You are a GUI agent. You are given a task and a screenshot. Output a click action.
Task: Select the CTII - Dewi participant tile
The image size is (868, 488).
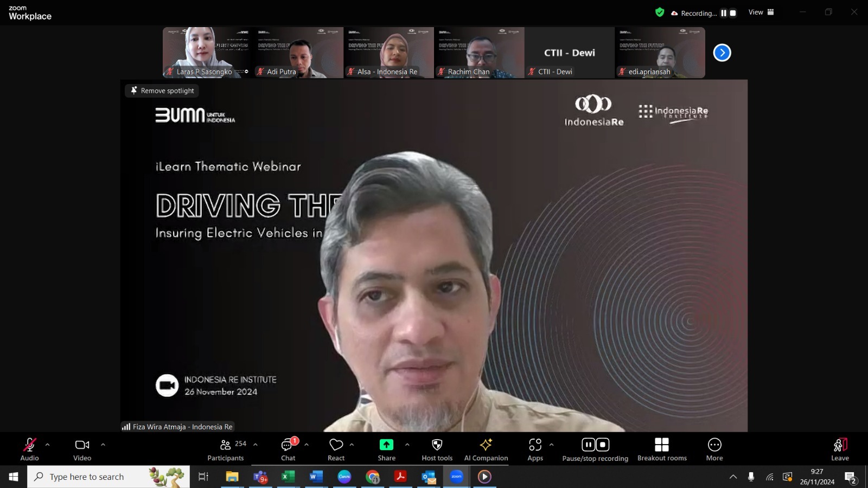pos(570,53)
